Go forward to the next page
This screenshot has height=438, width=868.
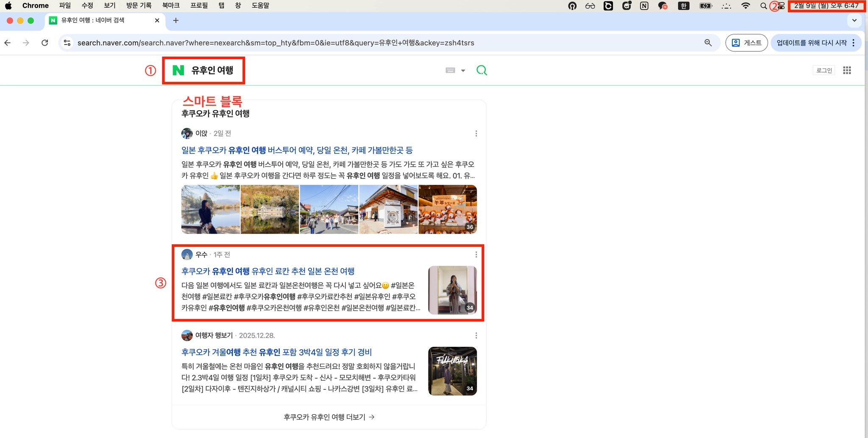pyautogui.click(x=26, y=43)
